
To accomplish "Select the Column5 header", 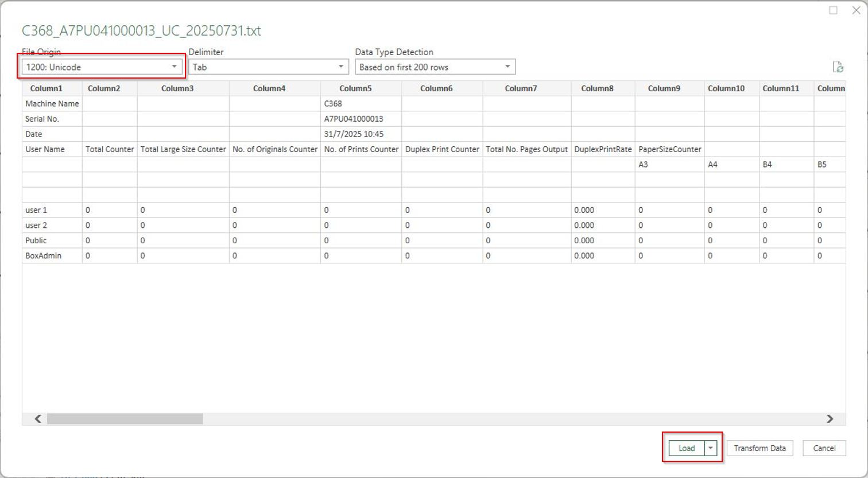I will tap(355, 88).
